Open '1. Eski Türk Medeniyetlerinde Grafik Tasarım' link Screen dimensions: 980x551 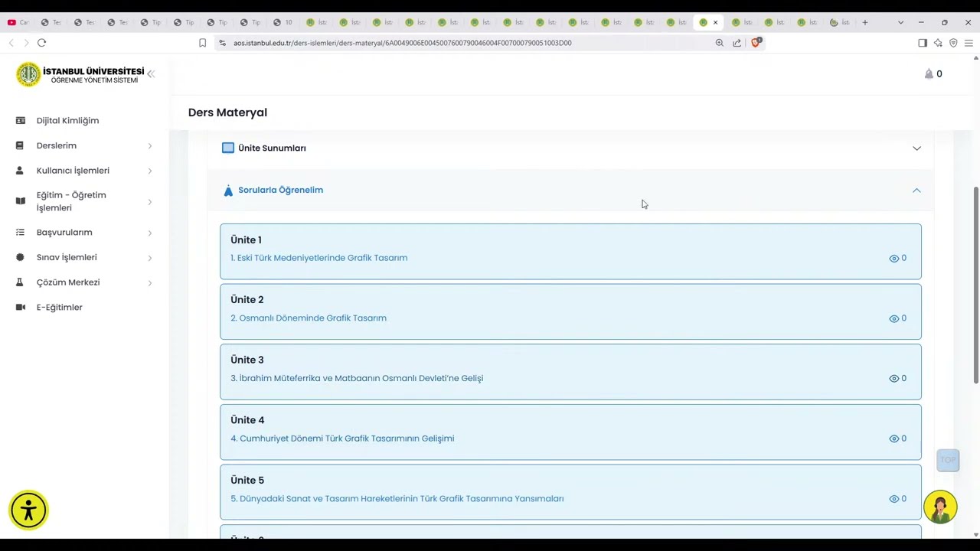tap(318, 258)
